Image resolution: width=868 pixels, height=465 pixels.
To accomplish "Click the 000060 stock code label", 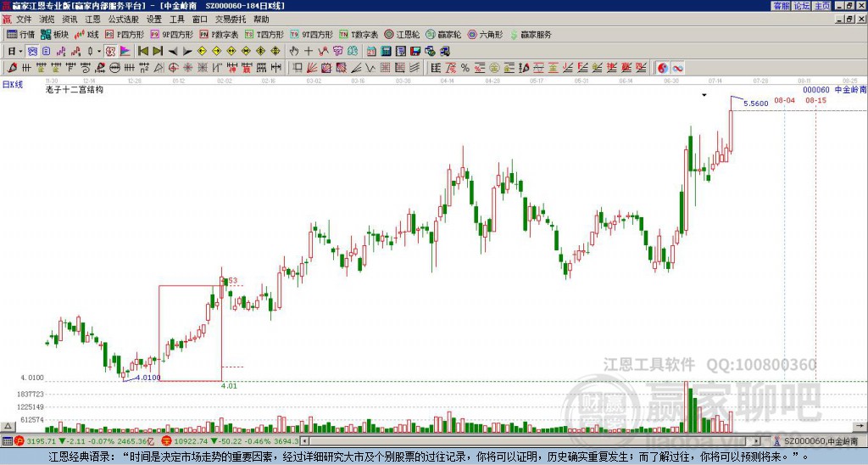I will click(816, 90).
